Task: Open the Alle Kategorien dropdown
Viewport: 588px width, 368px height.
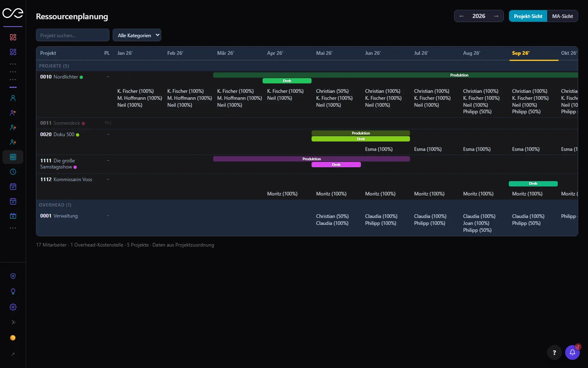Action: point(137,35)
